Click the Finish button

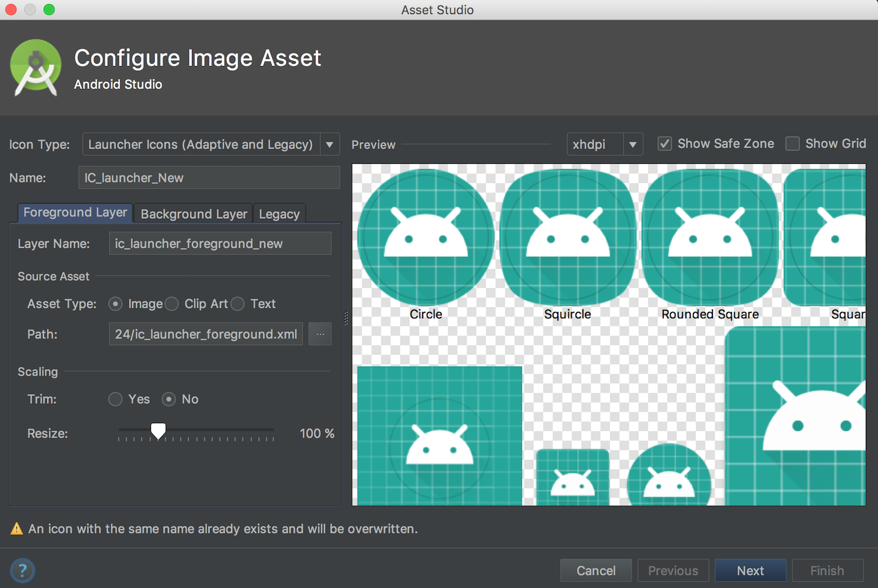point(827,570)
